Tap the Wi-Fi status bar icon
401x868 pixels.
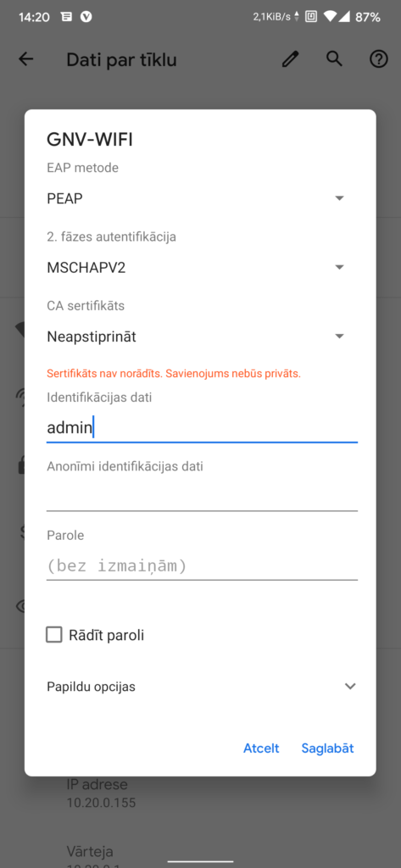(x=331, y=17)
